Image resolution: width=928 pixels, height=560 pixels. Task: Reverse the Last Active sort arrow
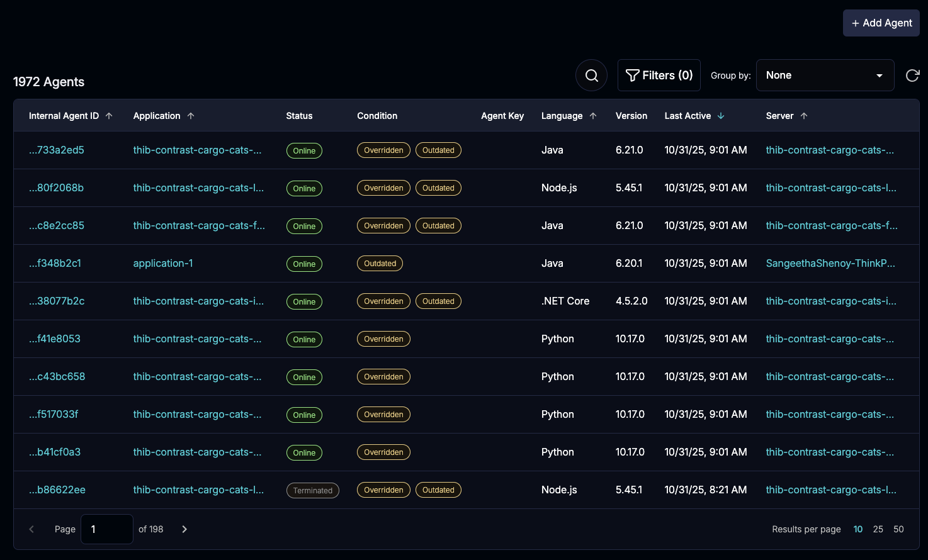click(x=722, y=115)
